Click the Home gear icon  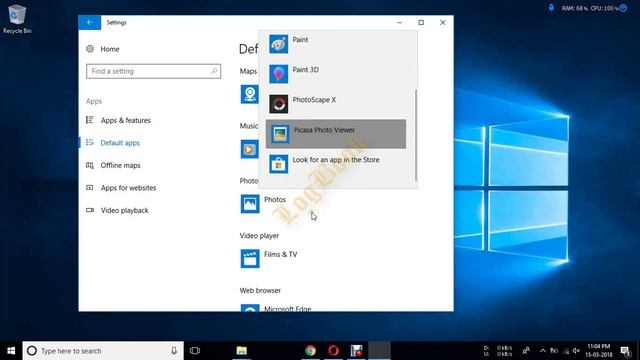click(x=90, y=49)
